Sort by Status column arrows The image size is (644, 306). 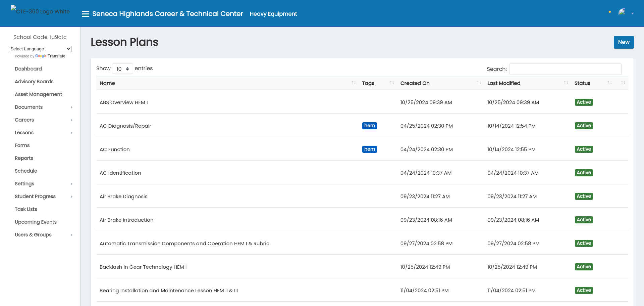coord(609,83)
